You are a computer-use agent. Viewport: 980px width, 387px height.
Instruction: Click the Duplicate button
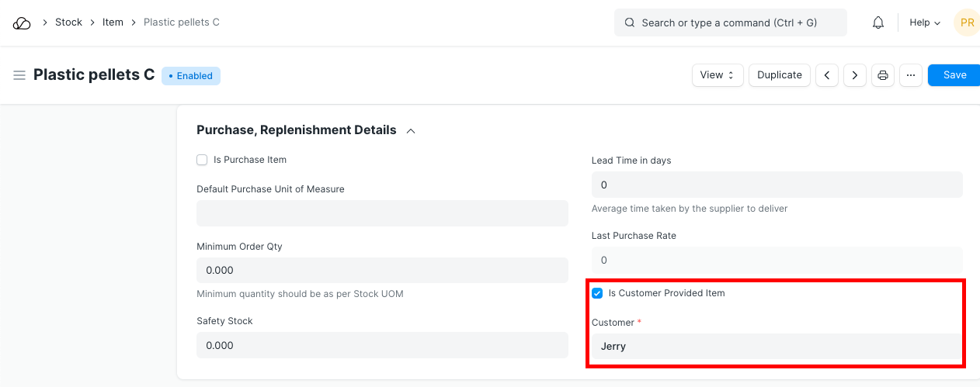pos(780,75)
